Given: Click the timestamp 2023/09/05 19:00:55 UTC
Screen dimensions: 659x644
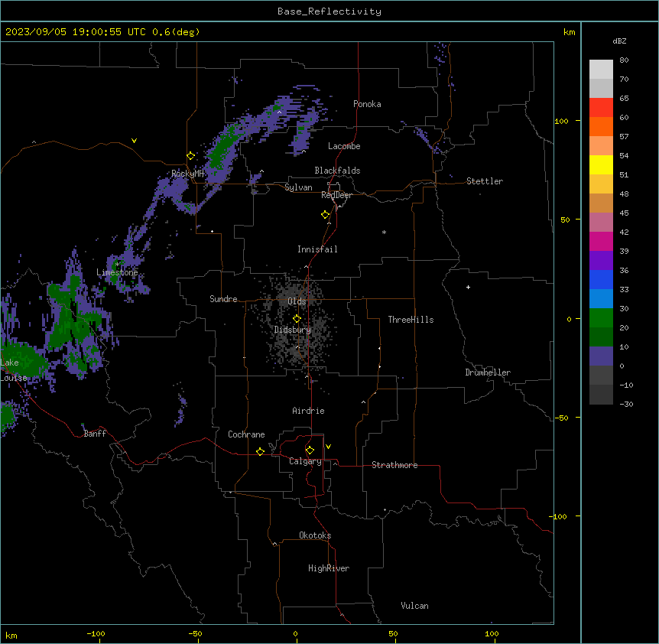Looking at the screenshot, I should [76, 32].
